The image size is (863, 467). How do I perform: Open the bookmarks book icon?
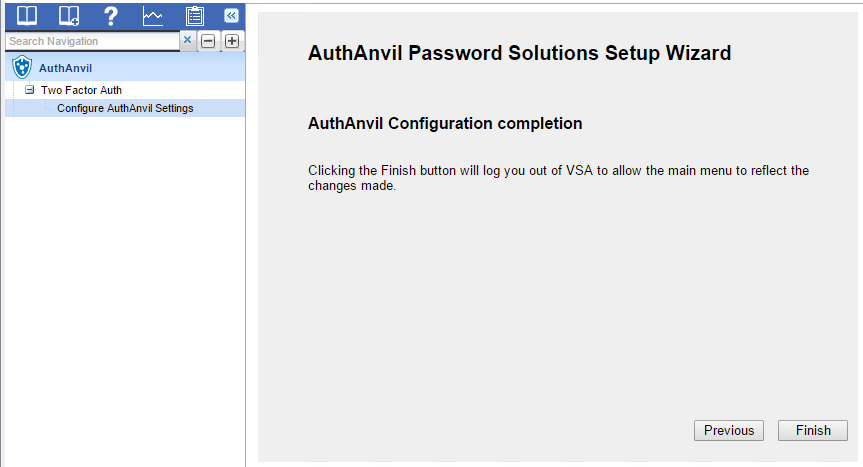coord(27,15)
